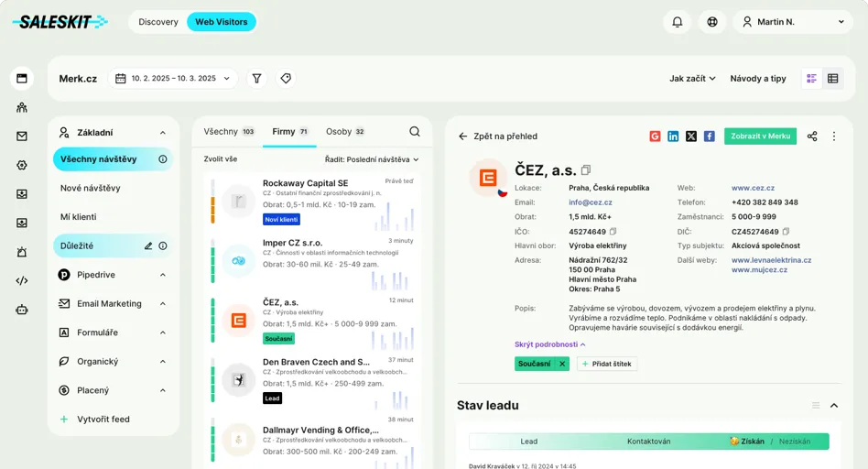The image size is (868, 469).
Task: Show info for Důležité feed
Action: [x=163, y=245]
